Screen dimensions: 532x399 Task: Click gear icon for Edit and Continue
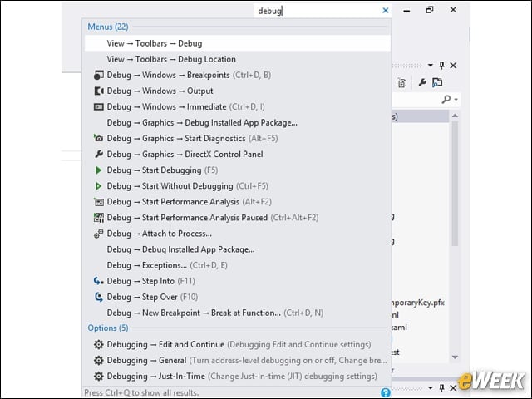point(98,344)
